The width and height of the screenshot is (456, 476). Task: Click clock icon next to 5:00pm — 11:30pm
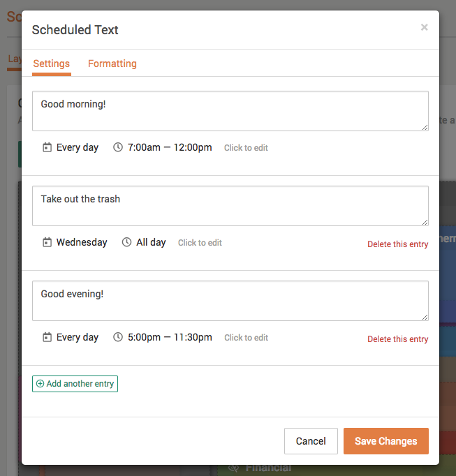[x=118, y=337]
